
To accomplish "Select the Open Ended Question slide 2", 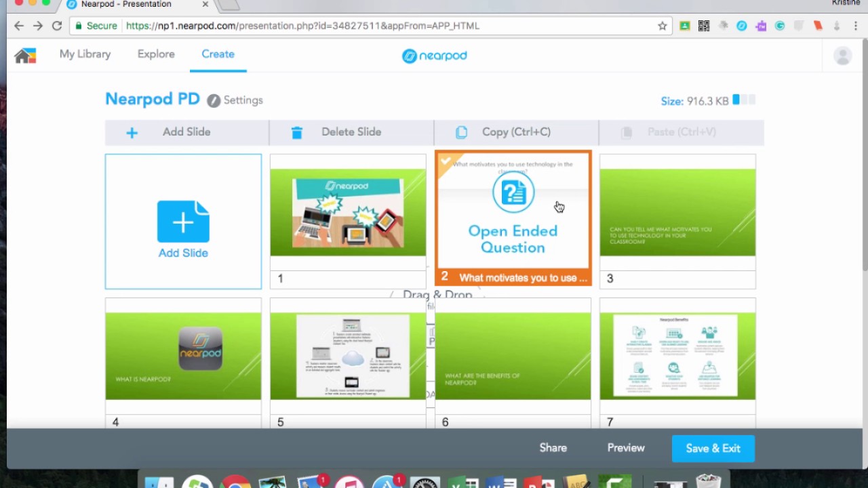I will pos(513,218).
